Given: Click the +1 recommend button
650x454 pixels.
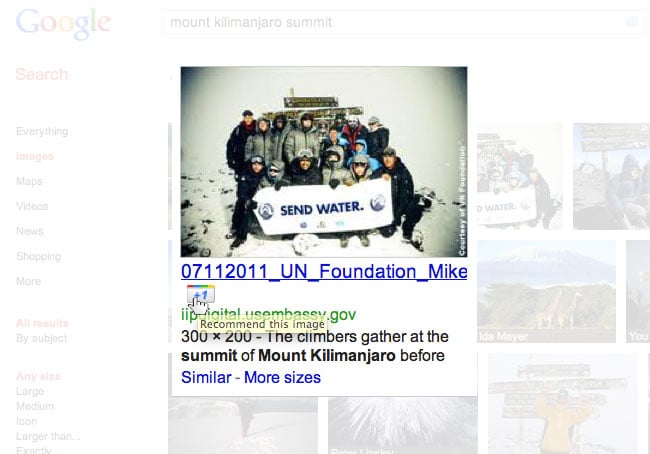Looking at the screenshot, I should 201,294.
